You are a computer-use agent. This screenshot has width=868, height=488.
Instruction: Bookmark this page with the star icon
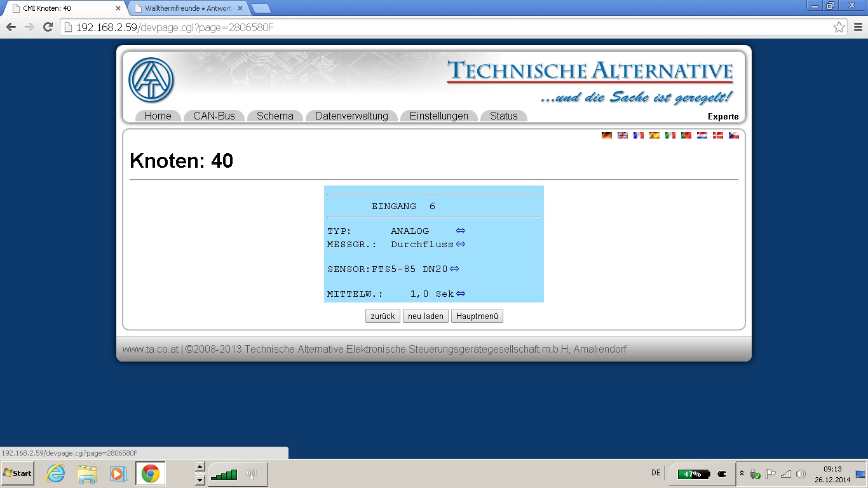[x=839, y=27]
